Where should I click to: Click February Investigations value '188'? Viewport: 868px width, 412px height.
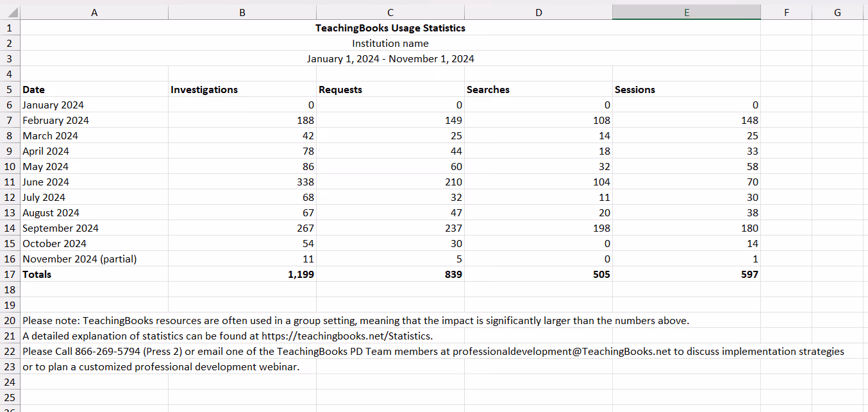click(242, 121)
